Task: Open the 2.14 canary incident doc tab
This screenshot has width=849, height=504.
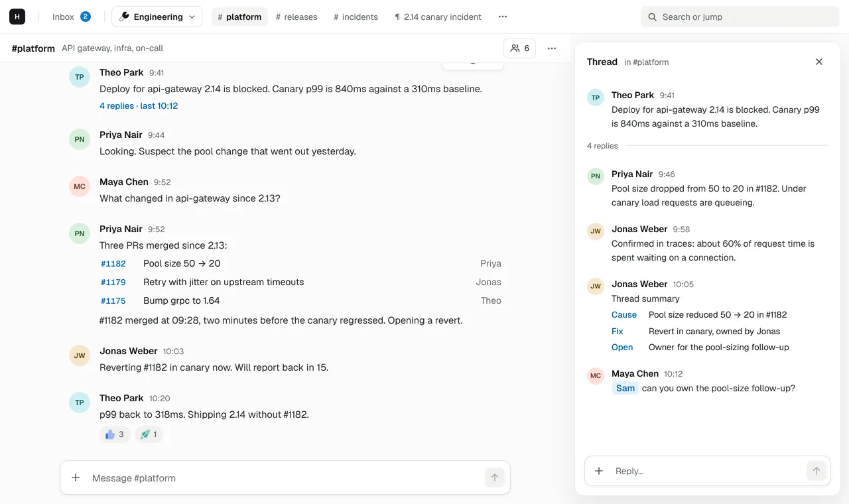Action: pyautogui.click(x=438, y=17)
